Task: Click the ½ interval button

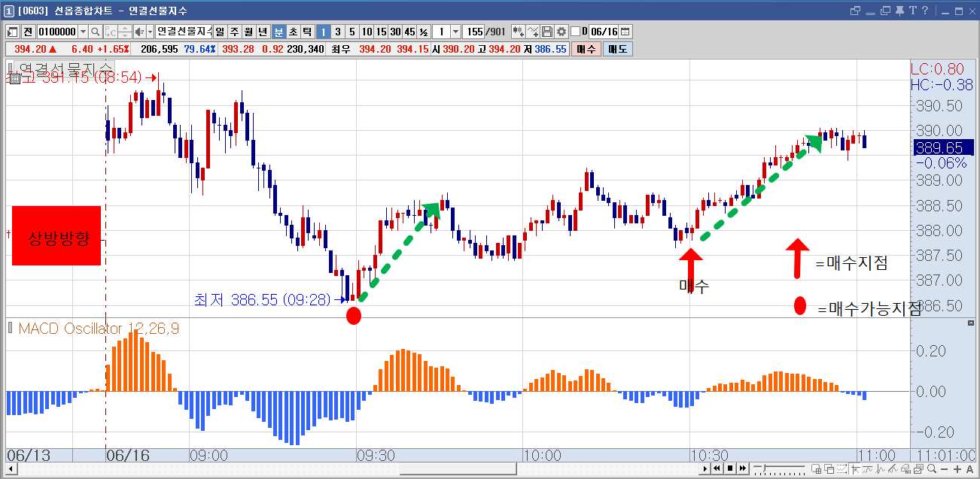Action: click(x=424, y=32)
